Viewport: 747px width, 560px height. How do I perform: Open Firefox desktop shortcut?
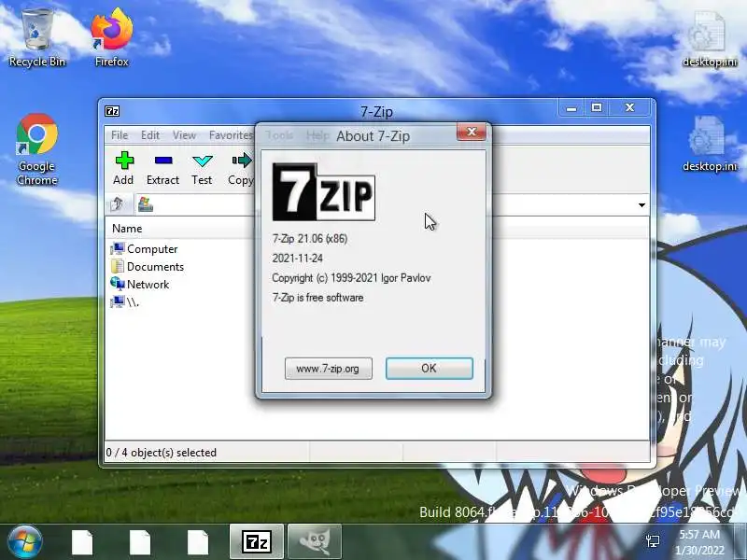pyautogui.click(x=112, y=36)
